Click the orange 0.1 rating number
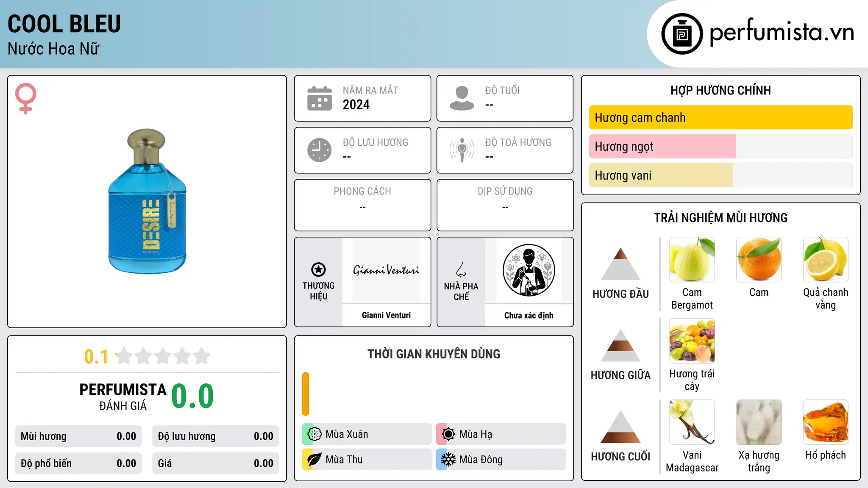The height and width of the screenshot is (488, 868). (96, 357)
